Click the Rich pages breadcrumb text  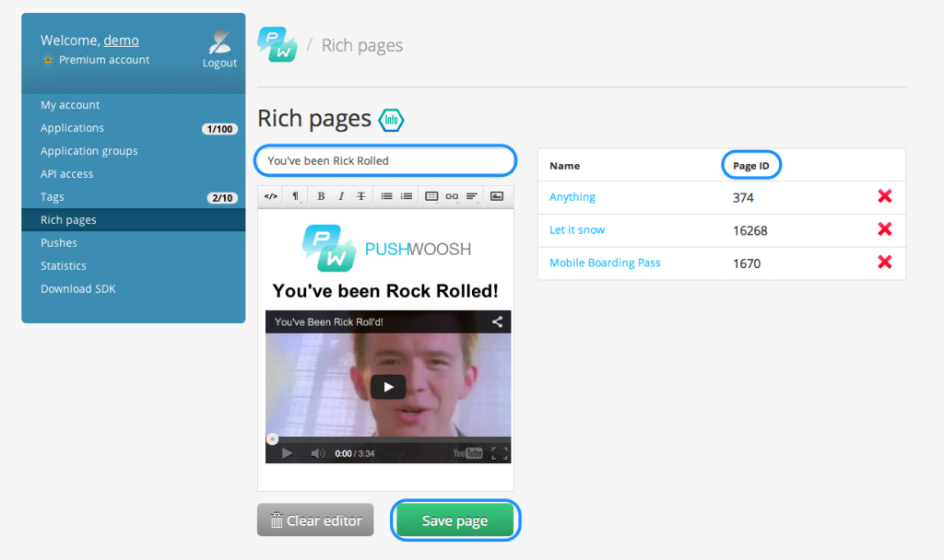tap(361, 45)
